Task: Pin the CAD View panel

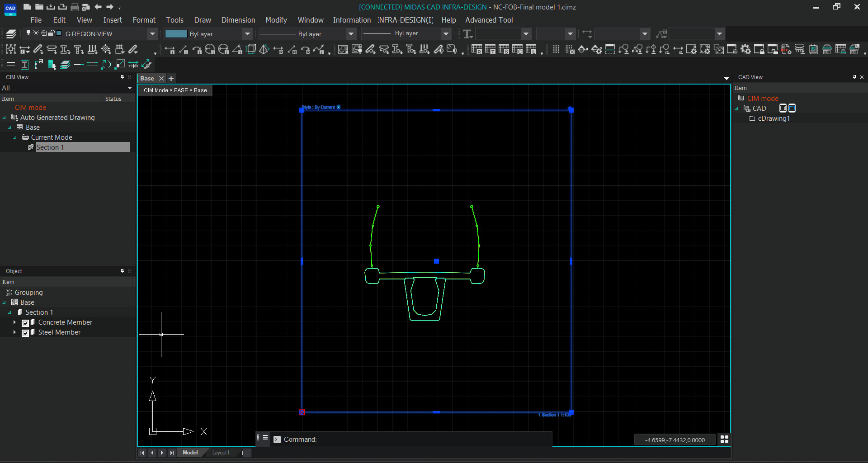Action: click(x=854, y=77)
